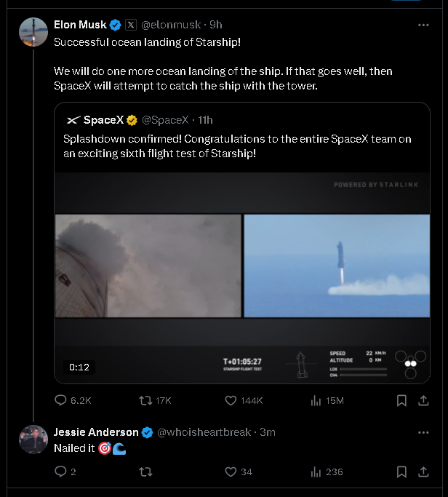Bookmark Jessie Anderson's reply
The image size is (448, 497).
(x=401, y=472)
